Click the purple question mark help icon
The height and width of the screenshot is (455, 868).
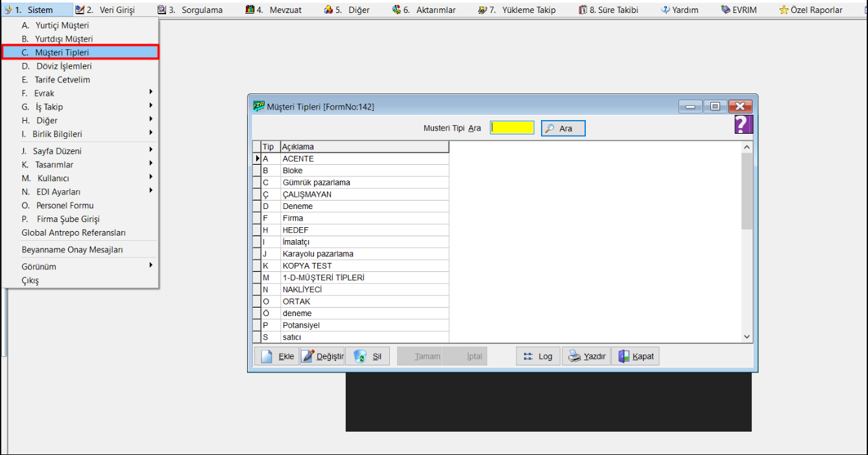click(743, 125)
